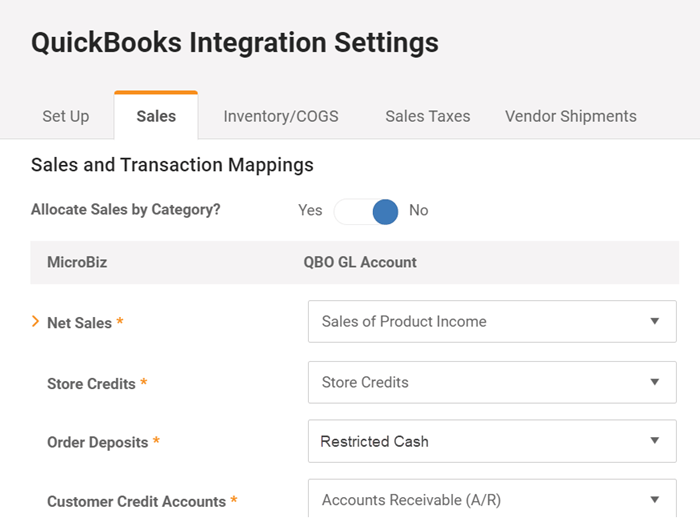Open the Sales of Product Income dropdown
This screenshot has width=700, height=518.
[x=492, y=322]
